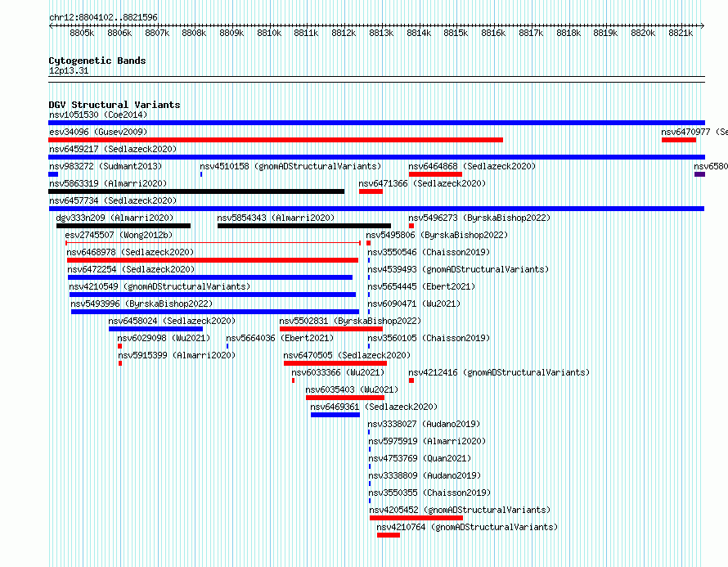The width and height of the screenshot is (728, 567).
Task: Open nsv5975919 (Almarri2020) variant
Action: 427,441
